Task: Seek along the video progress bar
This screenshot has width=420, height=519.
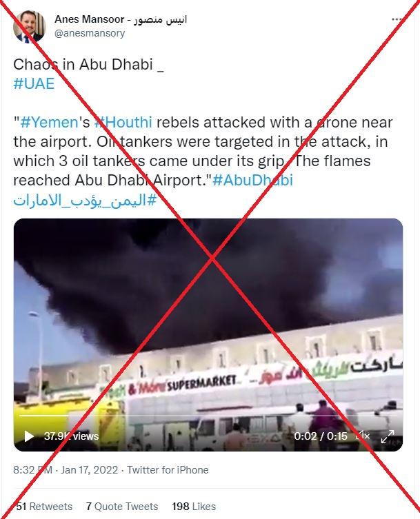Action: click(208, 416)
